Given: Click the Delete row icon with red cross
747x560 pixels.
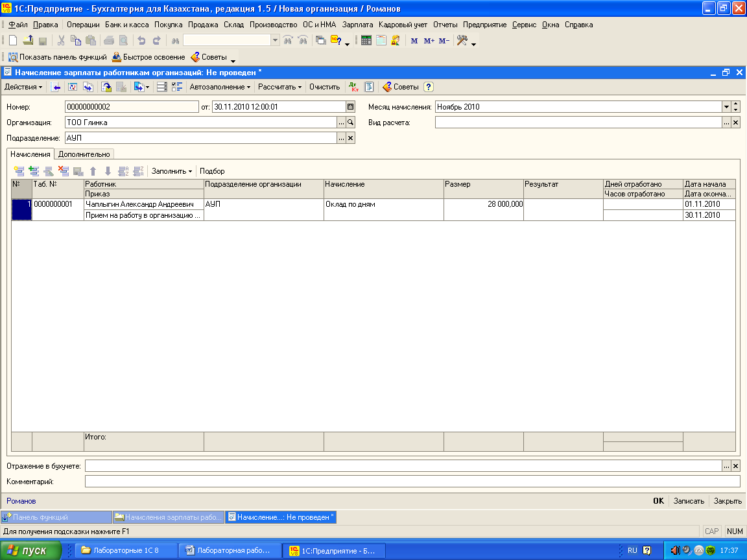Looking at the screenshot, I should coord(64,171).
